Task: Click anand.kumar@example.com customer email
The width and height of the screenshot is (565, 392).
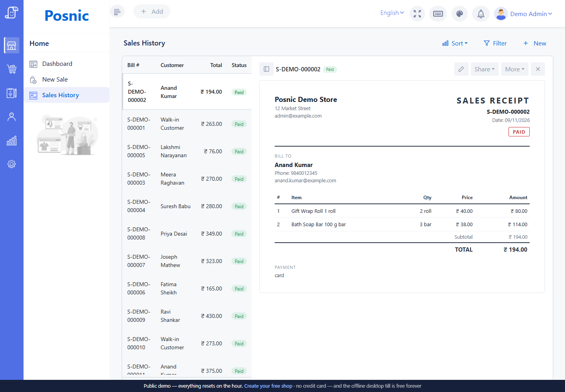Action: (x=305, y=181)
